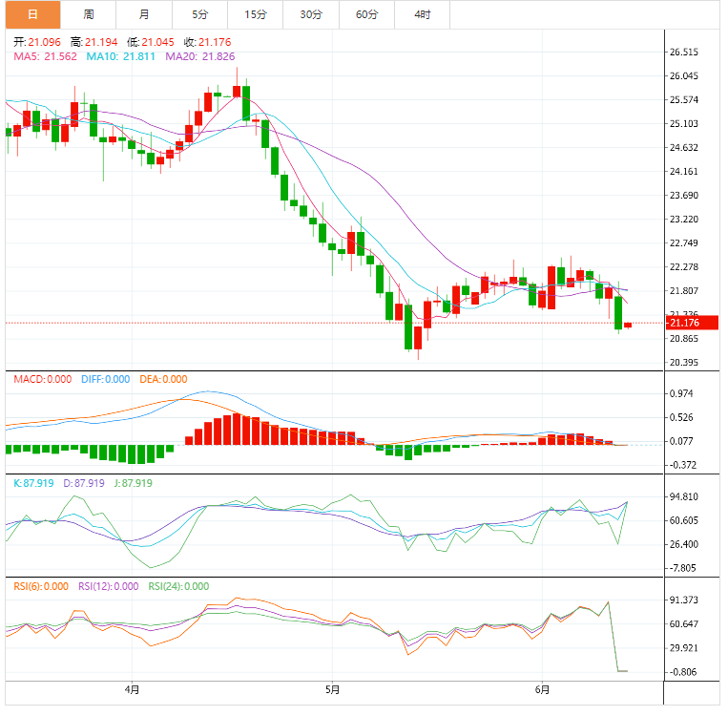Click the 20.395 price axis label
This screenshot has width=728, height=716.
(x=684, y=363)
